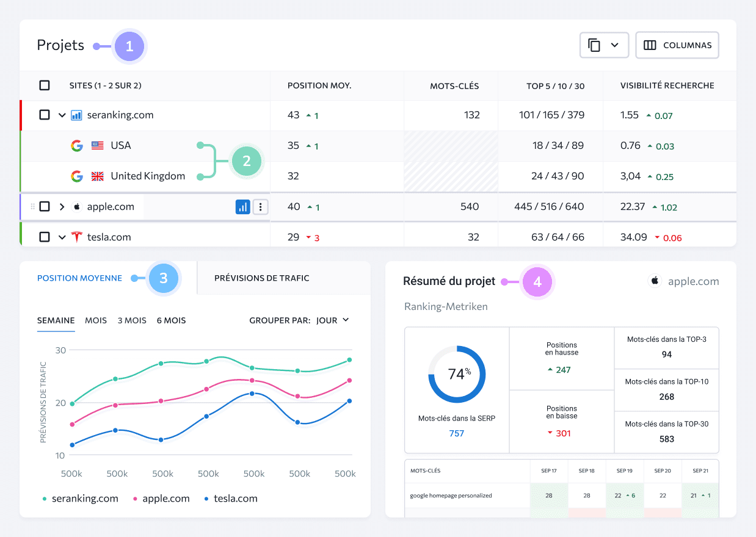Grab the drag handle of apple.com row
Screen dimensions: 756x537
pos(32,206)
